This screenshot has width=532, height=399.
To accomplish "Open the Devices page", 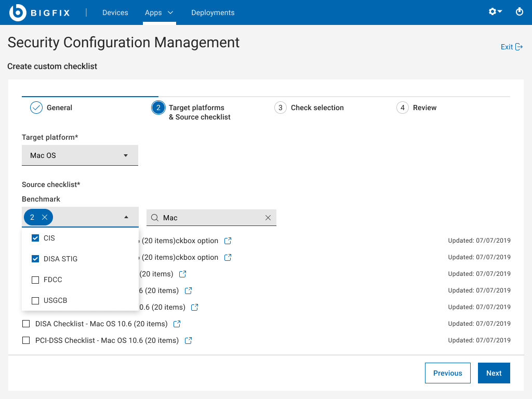I will 115,12.
